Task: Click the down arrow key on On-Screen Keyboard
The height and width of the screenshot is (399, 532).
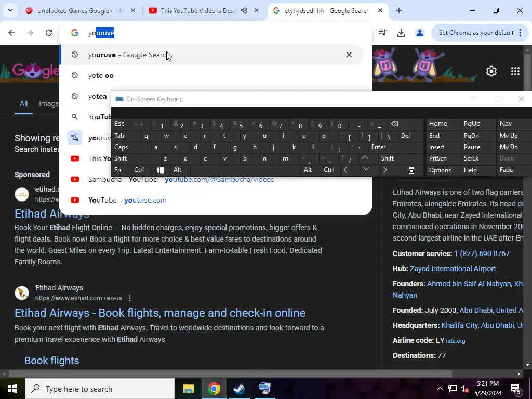Action: pyautogui.click(x=366, y=170)
